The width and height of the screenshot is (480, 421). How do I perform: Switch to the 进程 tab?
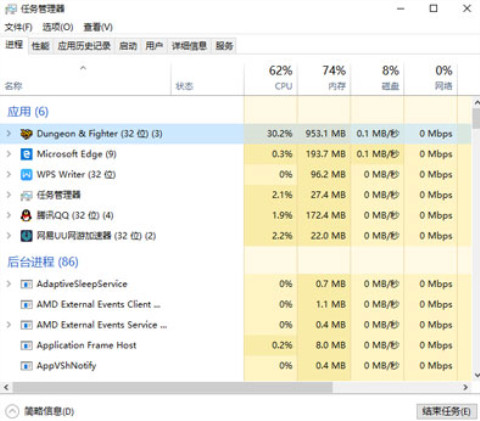(x=14, y=45)
